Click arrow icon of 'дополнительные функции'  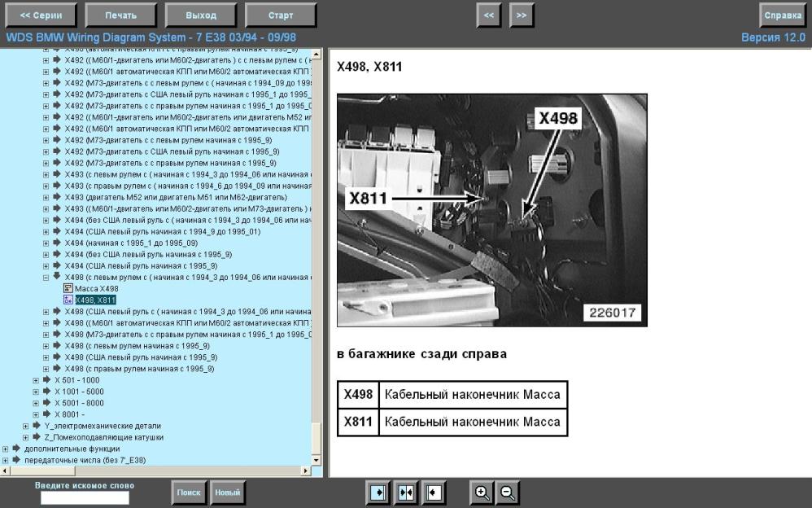pos(16,448)
